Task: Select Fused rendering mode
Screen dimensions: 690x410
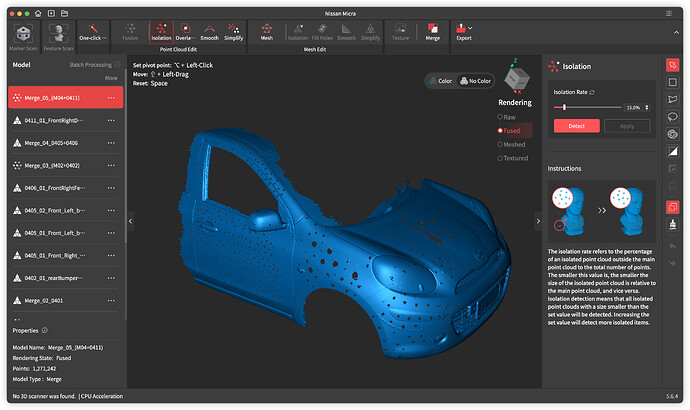Action: (509, 131)
